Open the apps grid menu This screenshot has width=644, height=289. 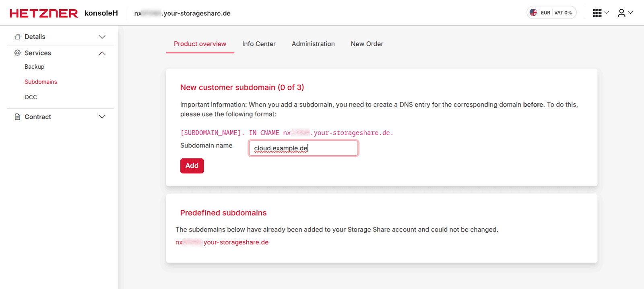[597, 13]
